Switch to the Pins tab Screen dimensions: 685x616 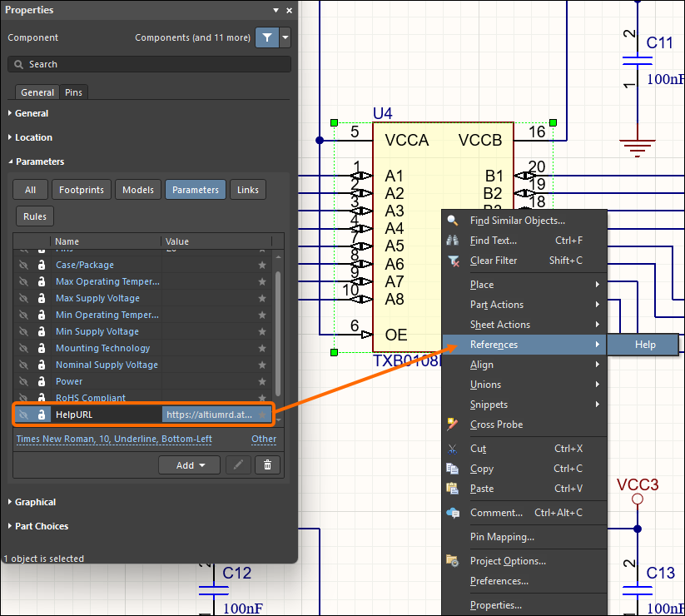74,92
